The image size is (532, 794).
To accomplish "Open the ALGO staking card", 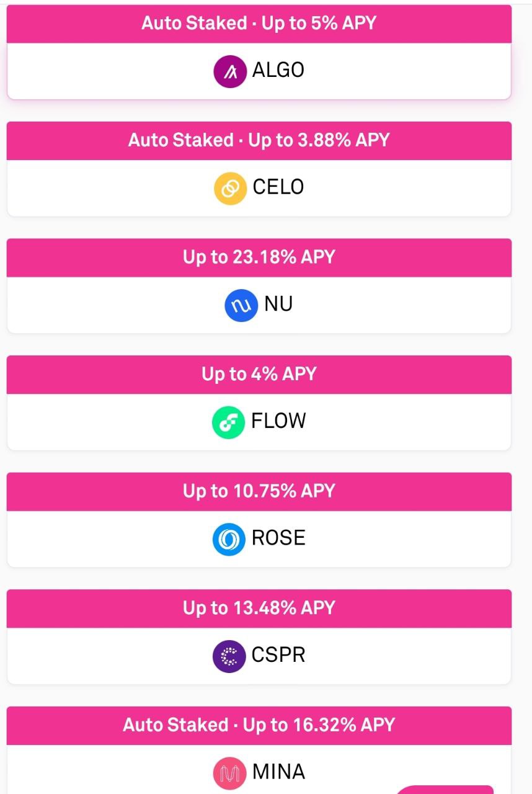I will (259, 52).
